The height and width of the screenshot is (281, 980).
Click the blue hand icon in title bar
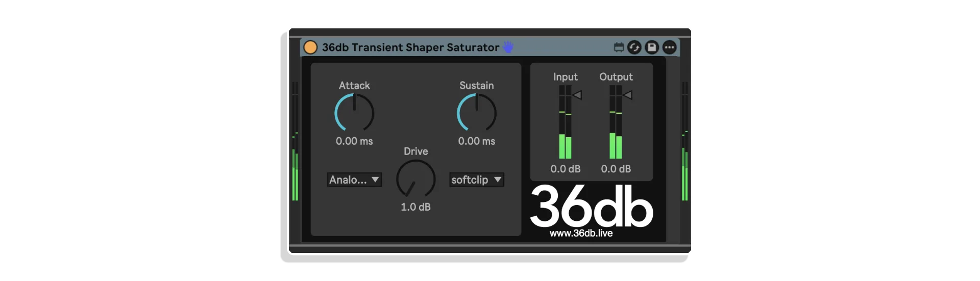click(x=508, y=47)
